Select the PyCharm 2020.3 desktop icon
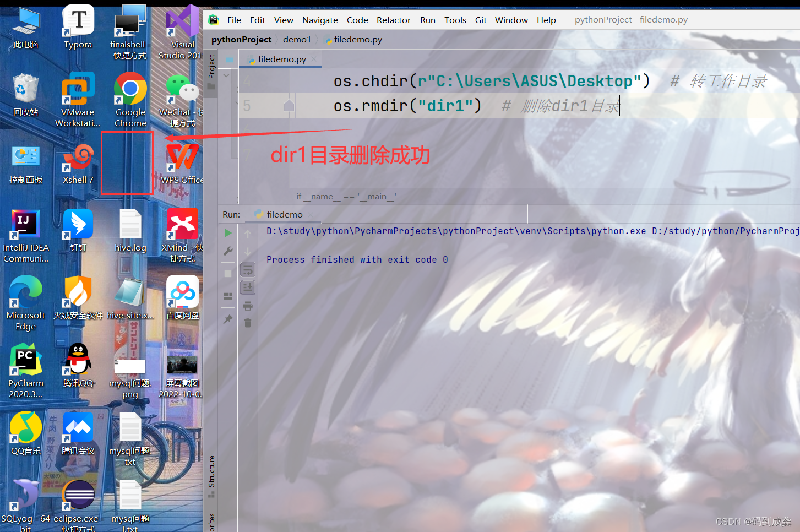 (x=26, y=371)
